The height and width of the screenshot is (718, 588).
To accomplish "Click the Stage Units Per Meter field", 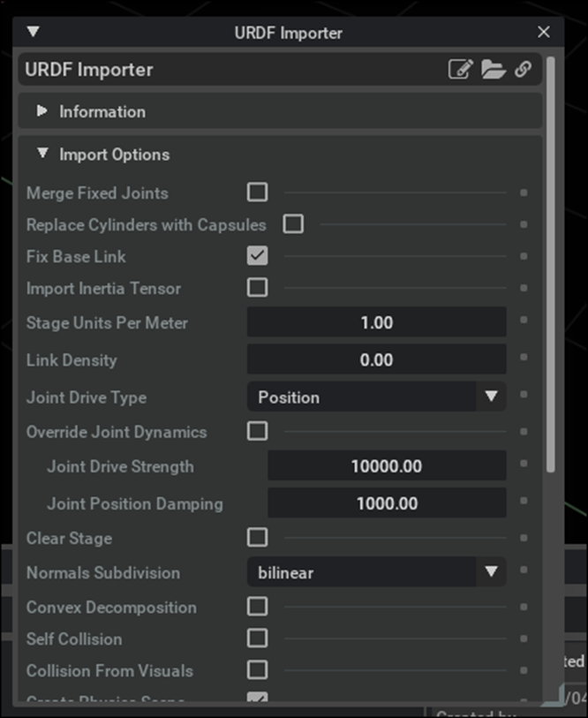I will tap(376, 322).
